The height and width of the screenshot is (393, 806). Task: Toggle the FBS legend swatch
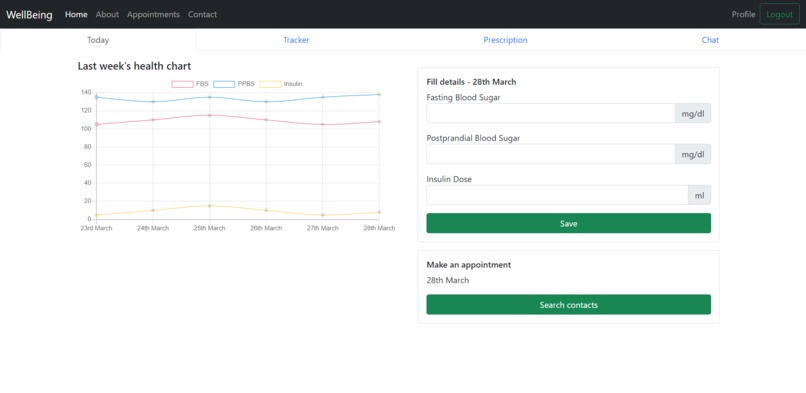(x=182, y=84)
